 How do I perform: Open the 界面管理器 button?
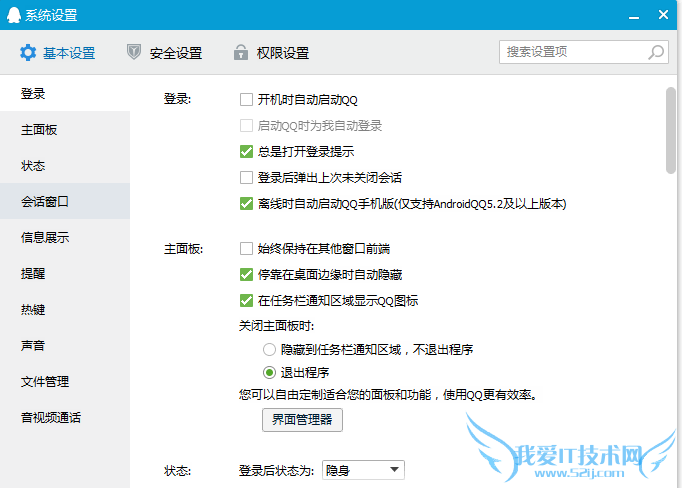click(302, 420)
